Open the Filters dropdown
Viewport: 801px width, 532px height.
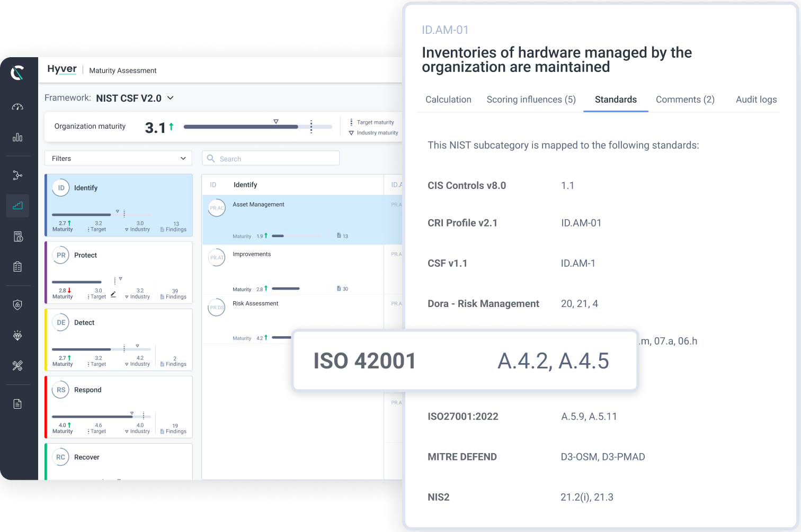(118, 158)
